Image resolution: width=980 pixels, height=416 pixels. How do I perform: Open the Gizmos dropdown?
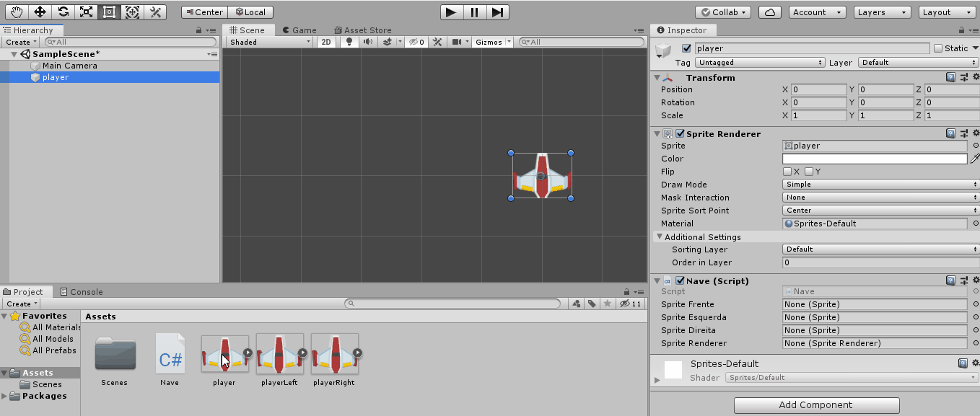tap(492, 42)
